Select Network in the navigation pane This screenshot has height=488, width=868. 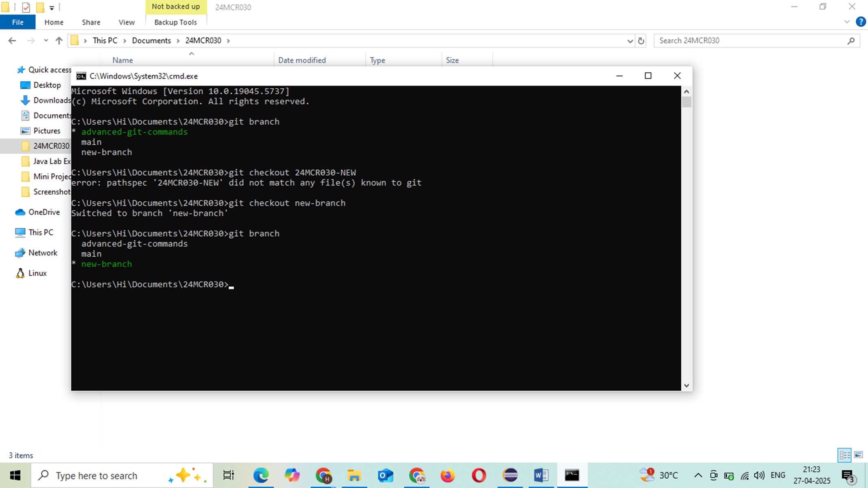(x=36, y=253)
